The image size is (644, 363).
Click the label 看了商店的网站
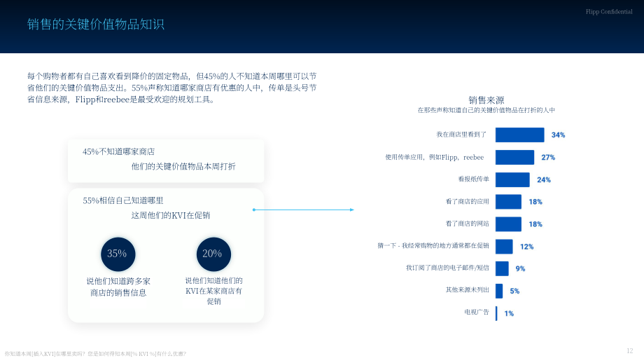468,224
